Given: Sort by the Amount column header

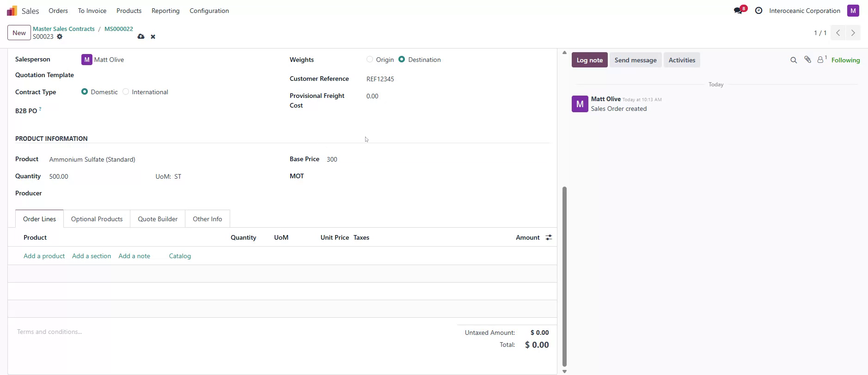Looking at the screenshot, I should coord(527,237).
